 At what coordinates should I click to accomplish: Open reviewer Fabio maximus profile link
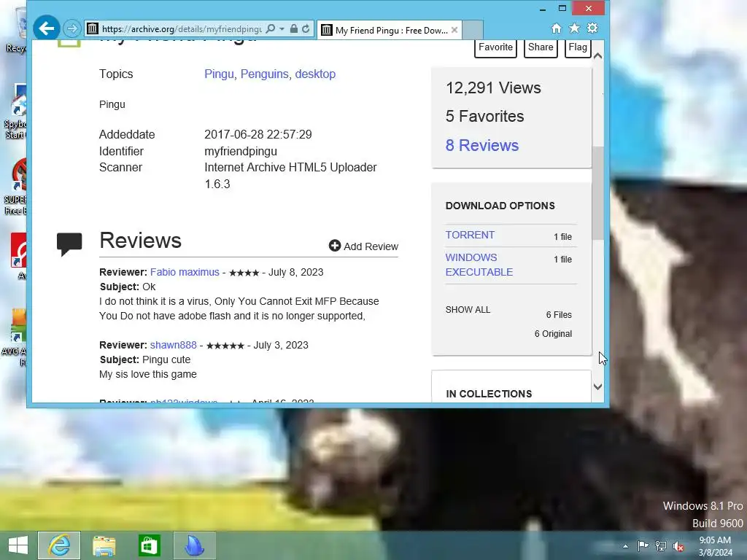[185, 273]
